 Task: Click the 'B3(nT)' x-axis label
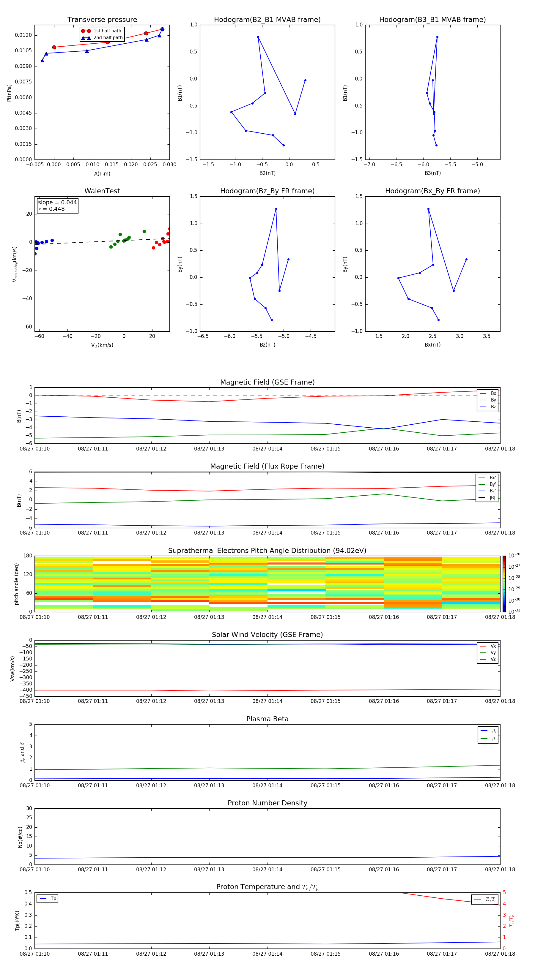click(x=432, y=173)
